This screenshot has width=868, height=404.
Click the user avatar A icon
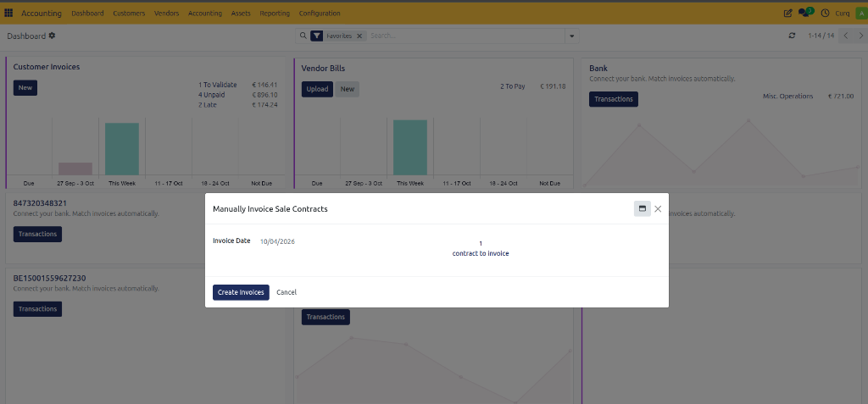(861, 14)
